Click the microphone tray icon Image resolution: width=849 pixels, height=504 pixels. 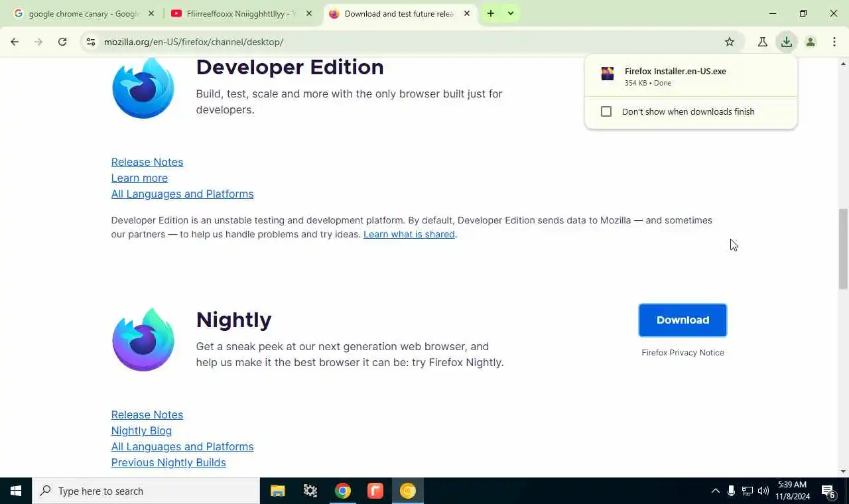tap(731, 491)
